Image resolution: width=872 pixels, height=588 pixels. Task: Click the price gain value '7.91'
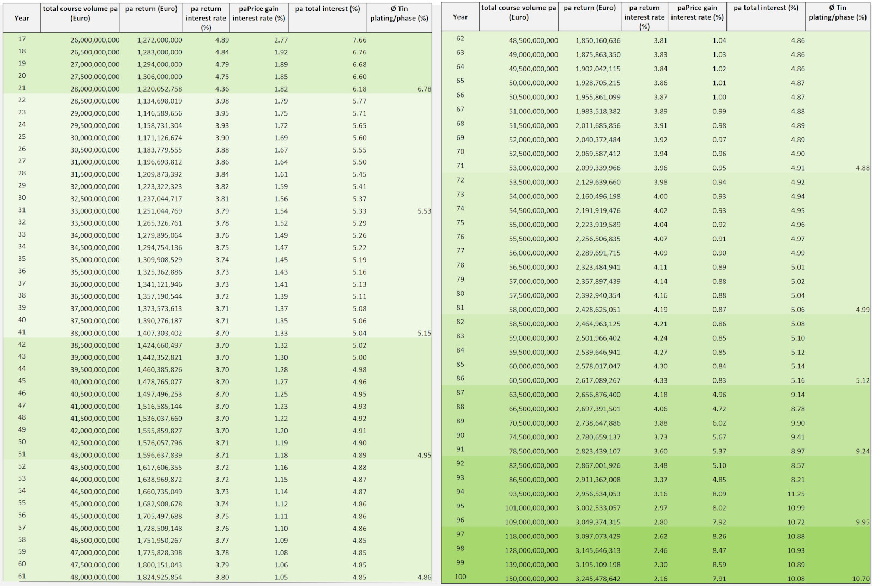coord(719,579)
